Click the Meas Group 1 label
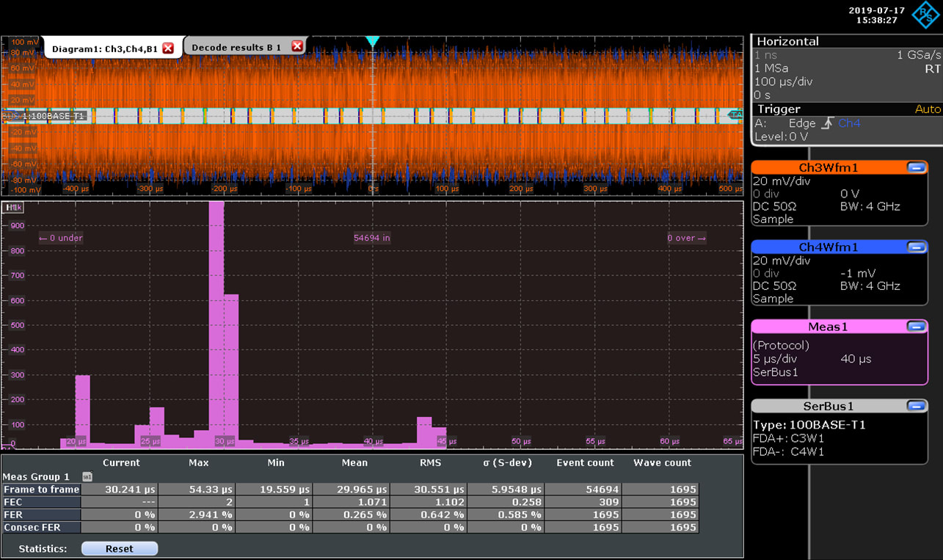 36,476
